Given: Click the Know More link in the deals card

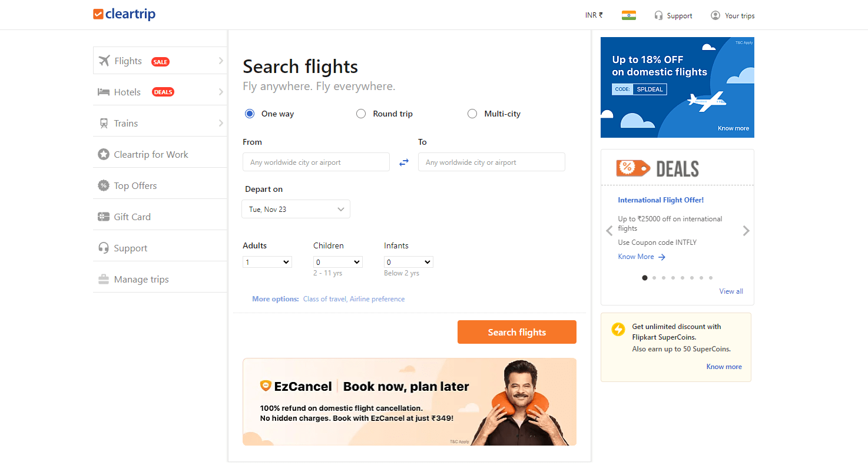Looking at the screenshot, I should [637, 257].
